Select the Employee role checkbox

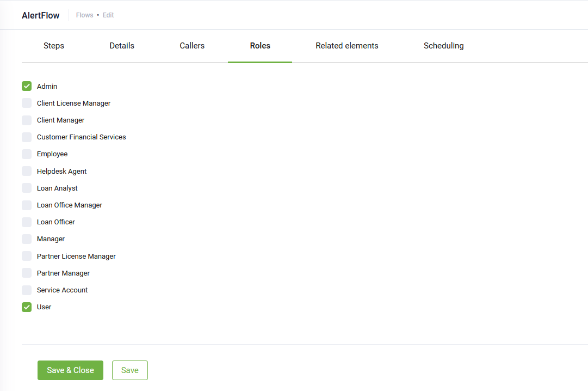pyautogui.click(x=27, y=154)
